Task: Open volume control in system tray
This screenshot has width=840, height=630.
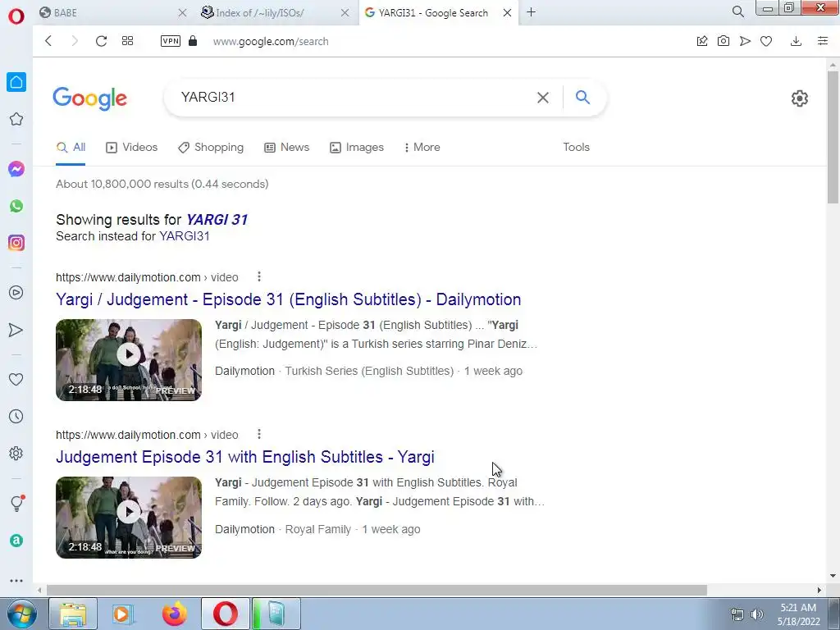Action: 757,614
